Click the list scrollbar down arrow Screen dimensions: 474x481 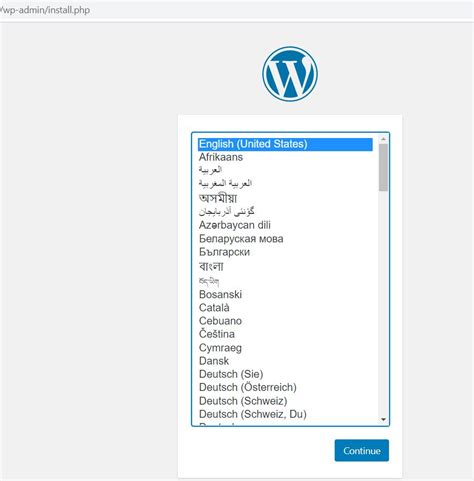coord(383,420)
